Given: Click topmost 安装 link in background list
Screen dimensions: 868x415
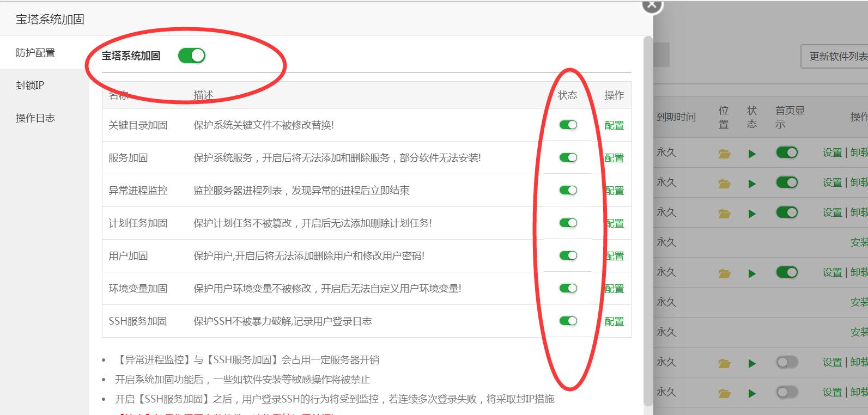Looking at the screenshot, I should [859, 242].
